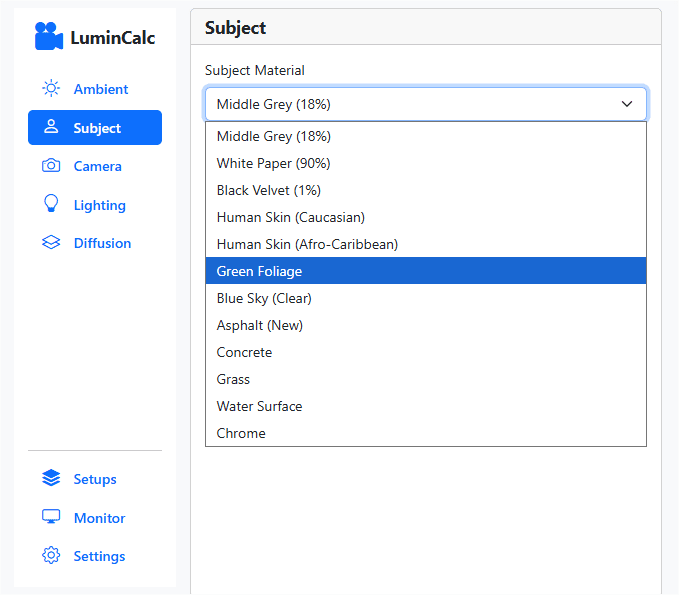This screenshot has width=679, height=595.
Task: Click the Diffusion layers icon
Action: pos(51,243)
